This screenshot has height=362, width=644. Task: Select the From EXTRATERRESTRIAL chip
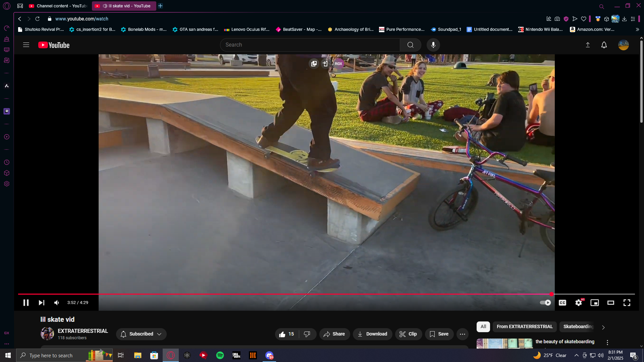[525, 327]
